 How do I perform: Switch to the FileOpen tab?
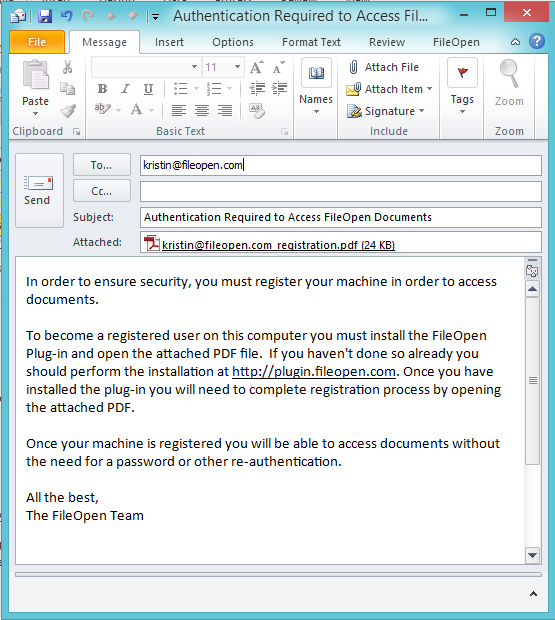pos(456,42)
